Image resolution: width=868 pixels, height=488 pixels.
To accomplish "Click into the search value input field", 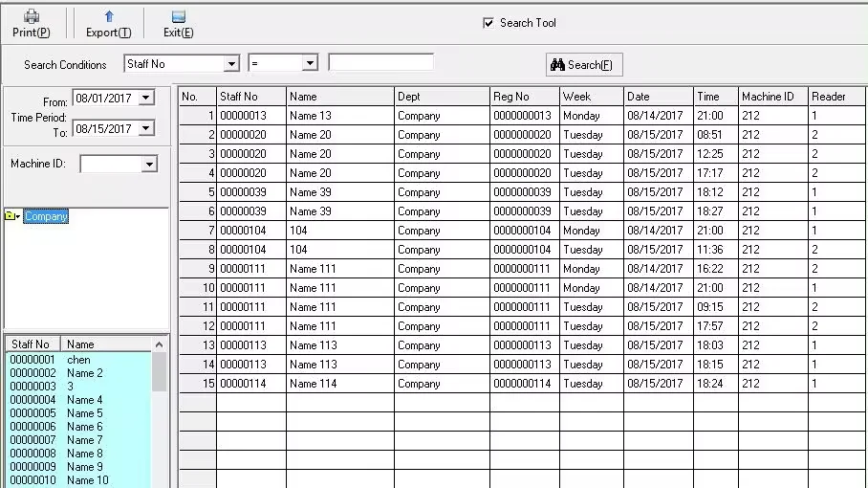I will pyautogui.click(x=380, y=62).
